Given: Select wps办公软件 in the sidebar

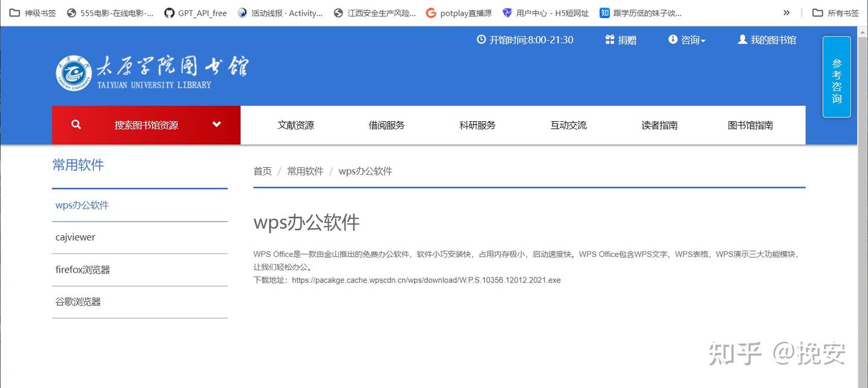Looking at the screenshot, I should pos(140,205).
